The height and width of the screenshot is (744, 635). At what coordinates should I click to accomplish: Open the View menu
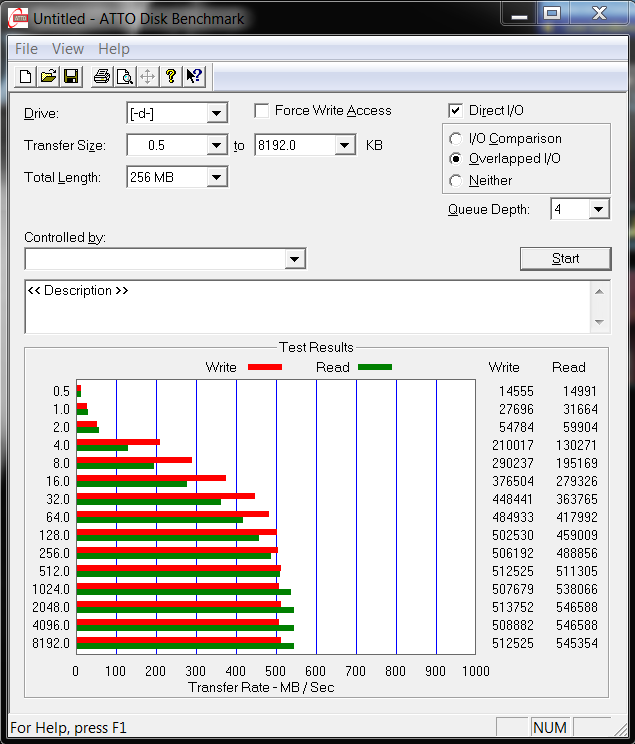pos(68,49)
